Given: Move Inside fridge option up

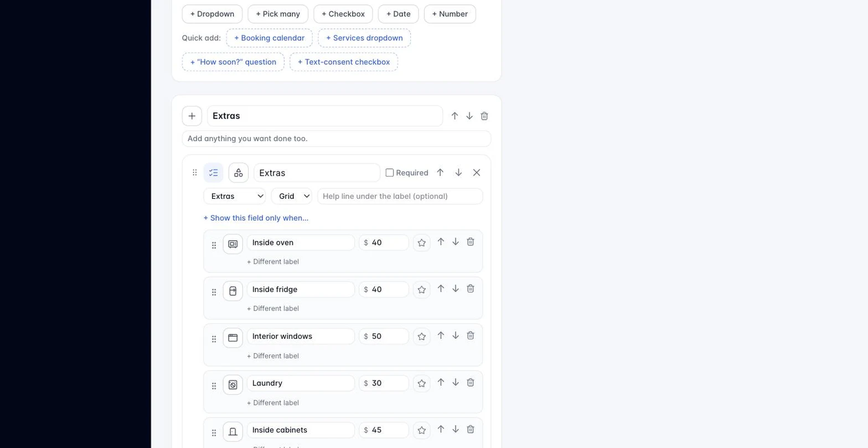Looking at the screenshot, I should 441,289.
